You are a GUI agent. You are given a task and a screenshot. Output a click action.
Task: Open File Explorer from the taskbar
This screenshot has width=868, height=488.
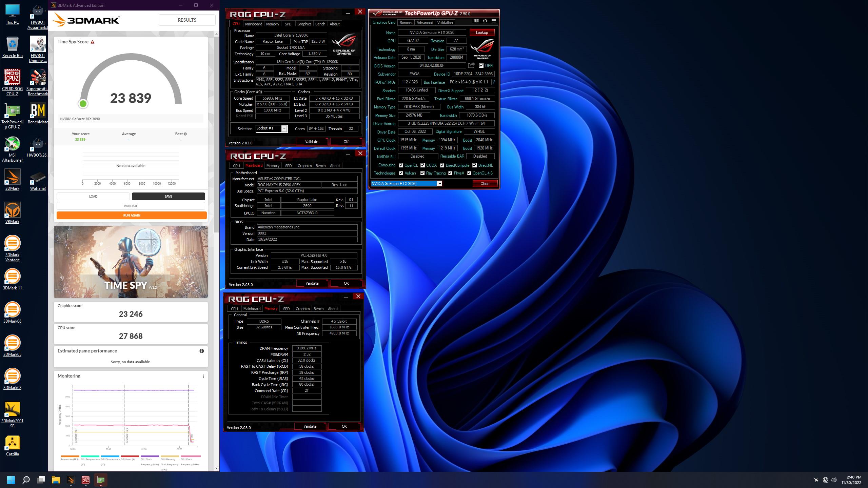[56, 480]
